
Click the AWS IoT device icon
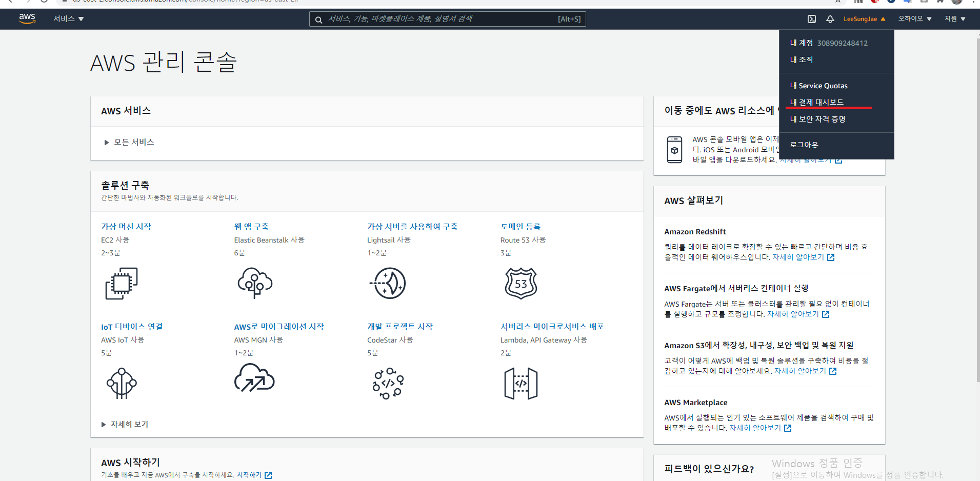[x=122, y=383]
